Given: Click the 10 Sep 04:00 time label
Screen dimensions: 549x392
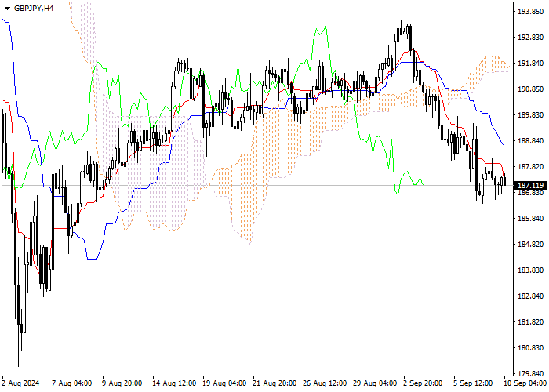Looking at the screenshot, I should click(x=525, y=383).
